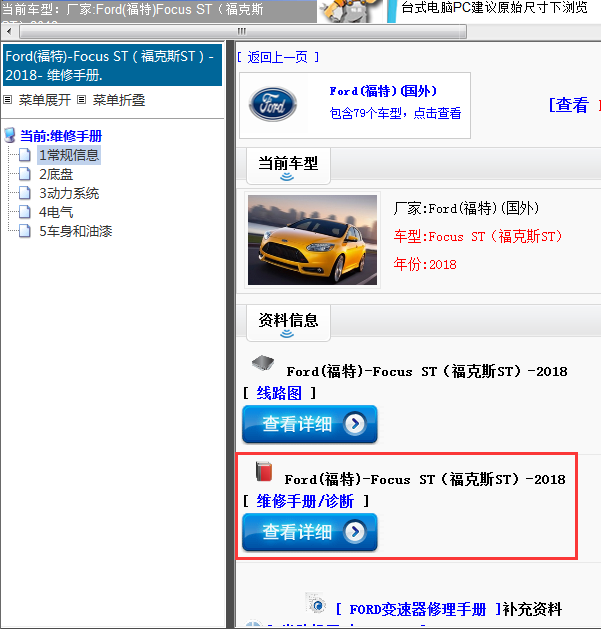Select the 当前:维修手册 root label
The height and width of the screenshot is (629, 601).
[x=61, y=136]
